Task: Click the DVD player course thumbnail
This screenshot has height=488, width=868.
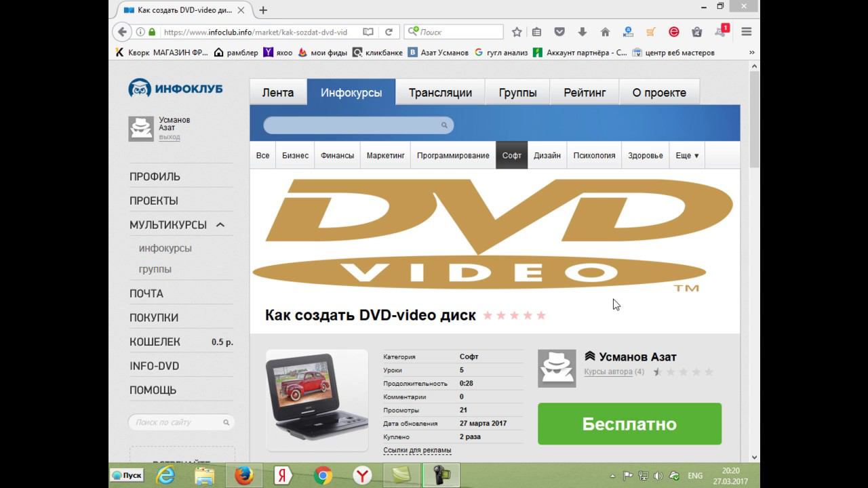Action: pos(317,400)
